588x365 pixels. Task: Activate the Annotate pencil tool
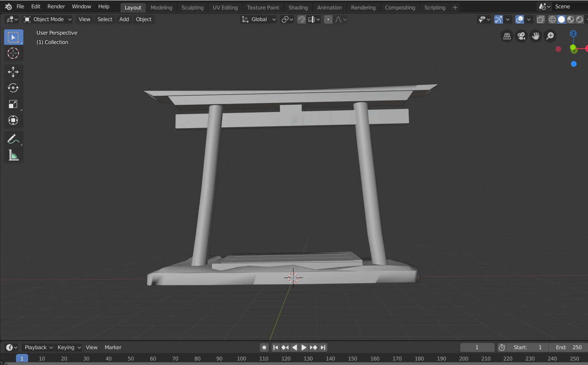pos(14,139)
